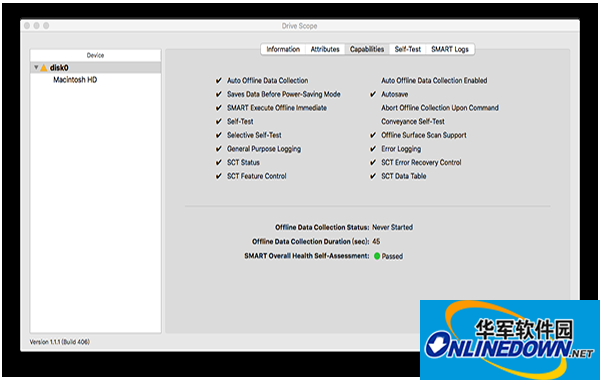
Task: Click the SCT Feature Control checkmark
Action: point(218,176)
